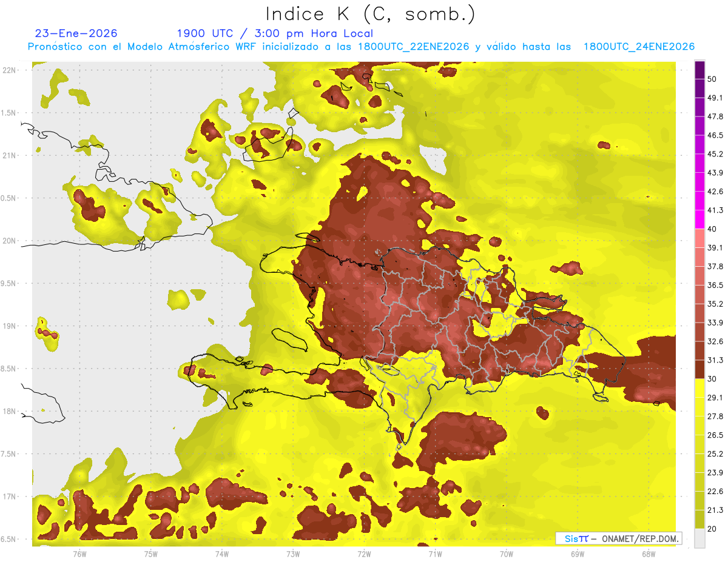Click the 'SisTT – ONAMET/REP.DOM.' credit box
This screenshot has height=562, width=728.
coord(618,538)
